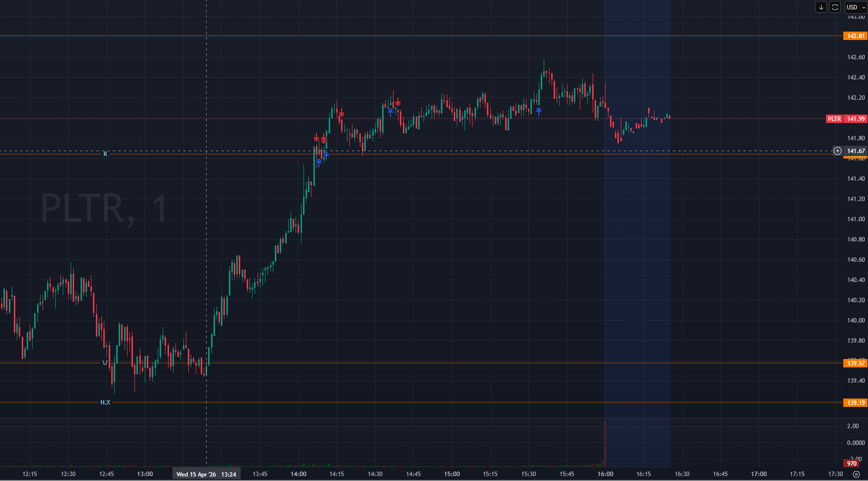Viewport: 868px width, 481px height.
Task: Click the Wed 15 Apr '26 13:24 date label
Action: pyautogui.click(x=206, y=475)
